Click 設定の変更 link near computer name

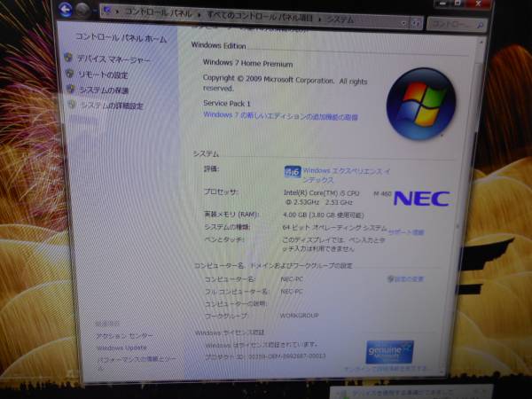point(409,279)
